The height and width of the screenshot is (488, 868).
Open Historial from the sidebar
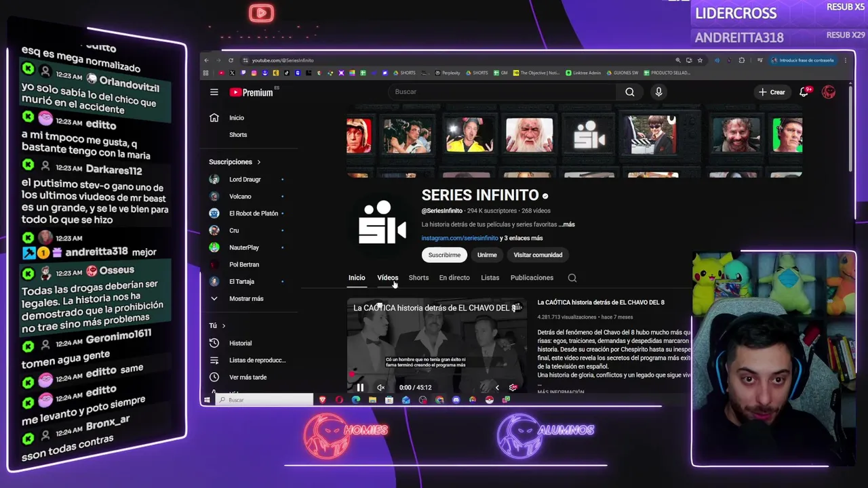pos(241,343)
